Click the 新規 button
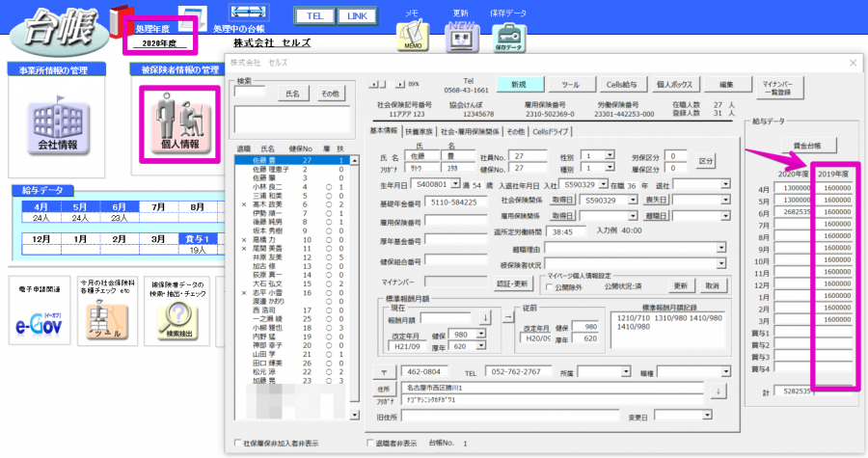Screen dimensions: 868x458 [519, 85]
